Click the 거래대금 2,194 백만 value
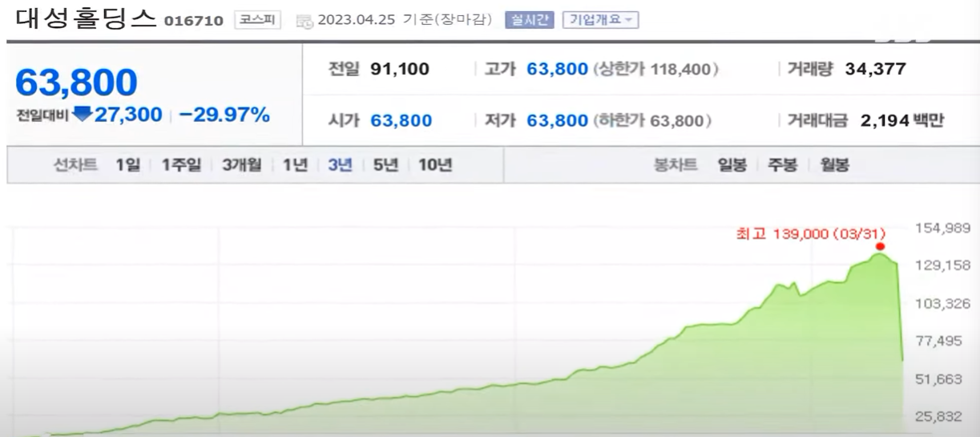980x437 pixels. [902, 121]
